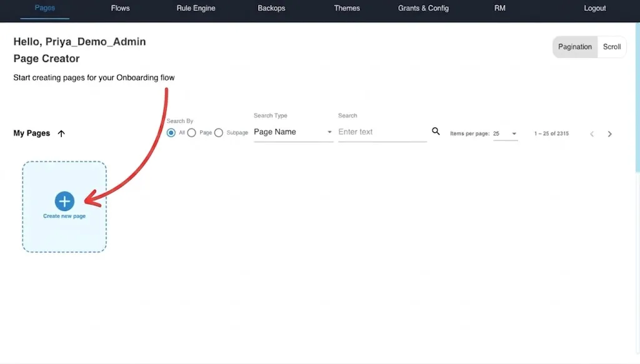Click the magnifier search icon

(436, 131)
